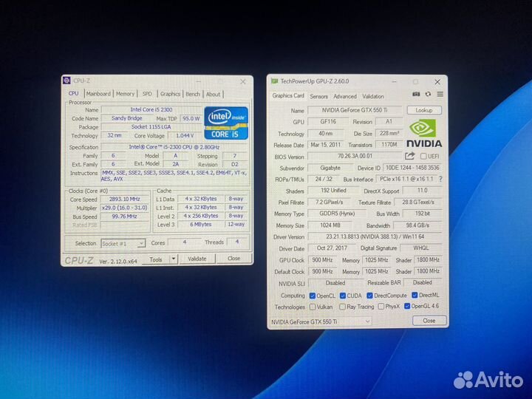Click the Memory Size value 1024 MB
The width and height of the screenshot is (532, 399).
point(330,225)
